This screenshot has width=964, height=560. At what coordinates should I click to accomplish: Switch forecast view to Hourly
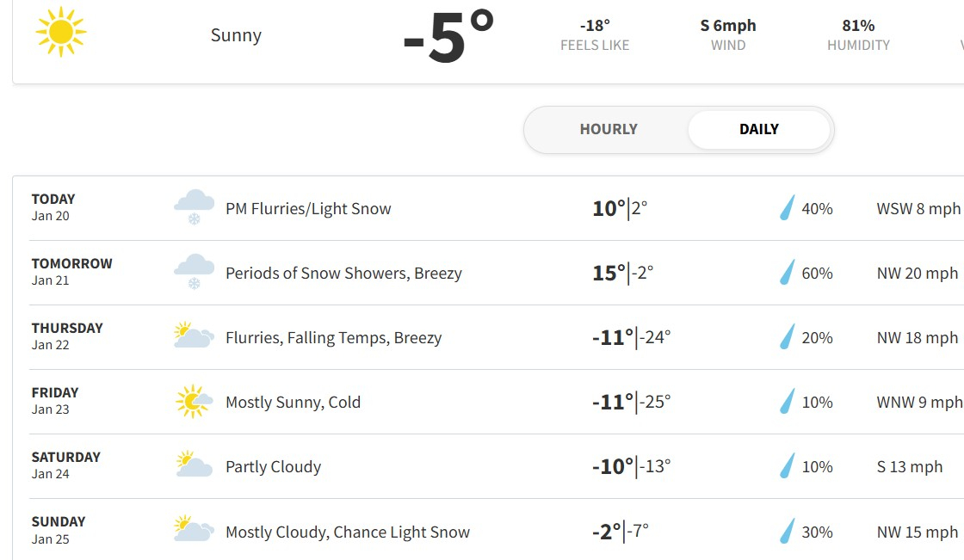608,129
